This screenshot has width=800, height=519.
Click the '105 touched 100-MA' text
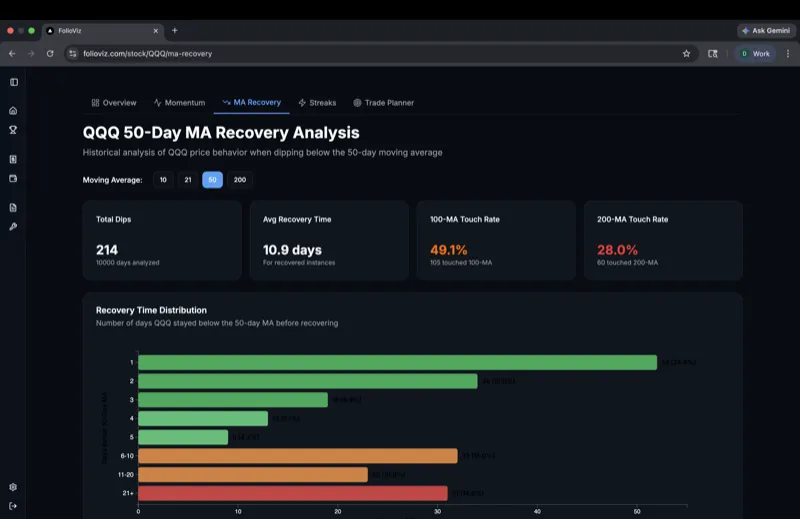(461, 263)
